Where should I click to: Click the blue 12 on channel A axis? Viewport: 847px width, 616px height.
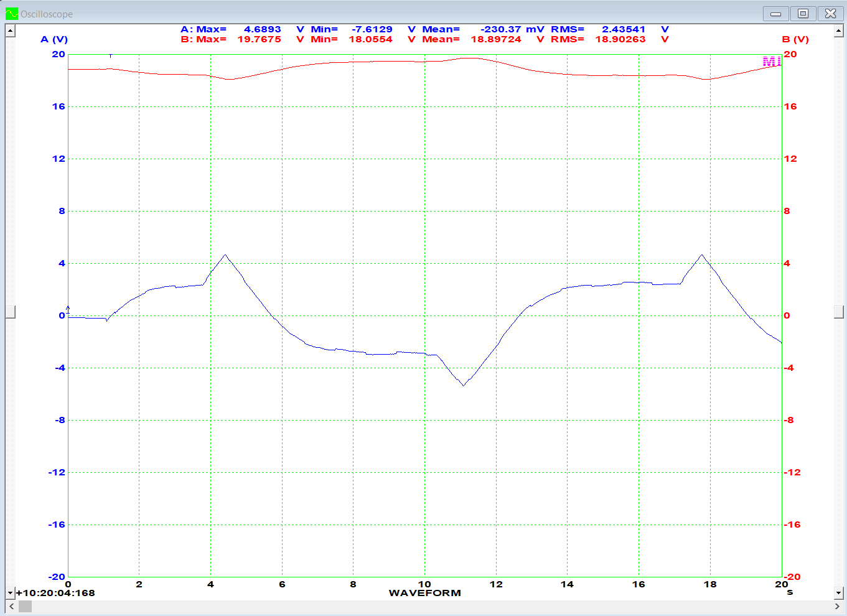(x=58, y=159)
